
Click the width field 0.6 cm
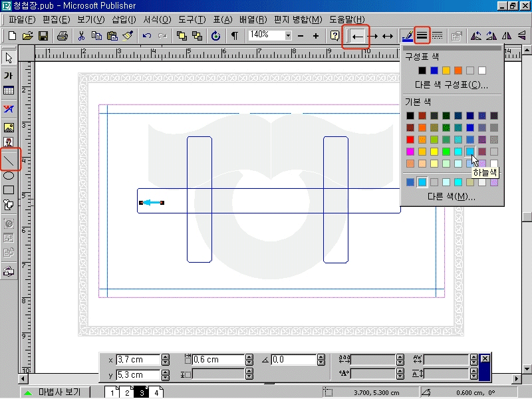click(x=219, y=360)
